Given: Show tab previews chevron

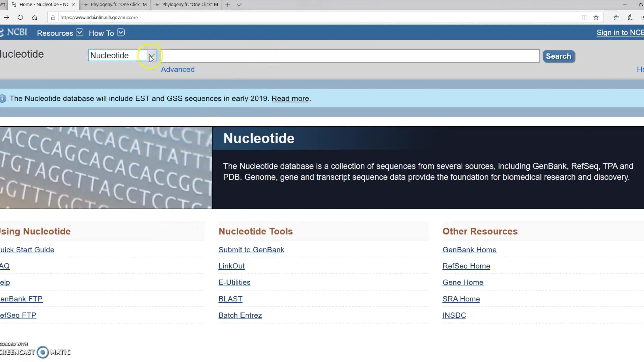Looking at the screenshot, I should tap(239, 5).
